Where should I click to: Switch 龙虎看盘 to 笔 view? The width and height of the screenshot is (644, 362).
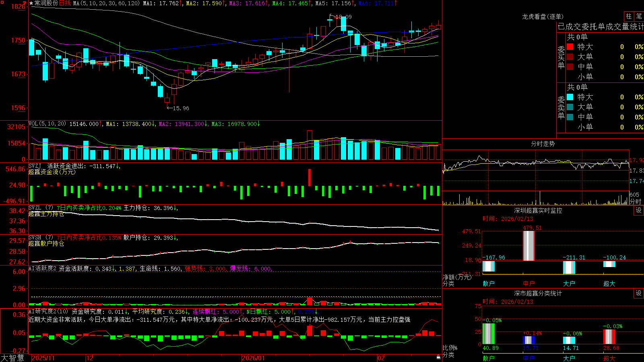639,16
